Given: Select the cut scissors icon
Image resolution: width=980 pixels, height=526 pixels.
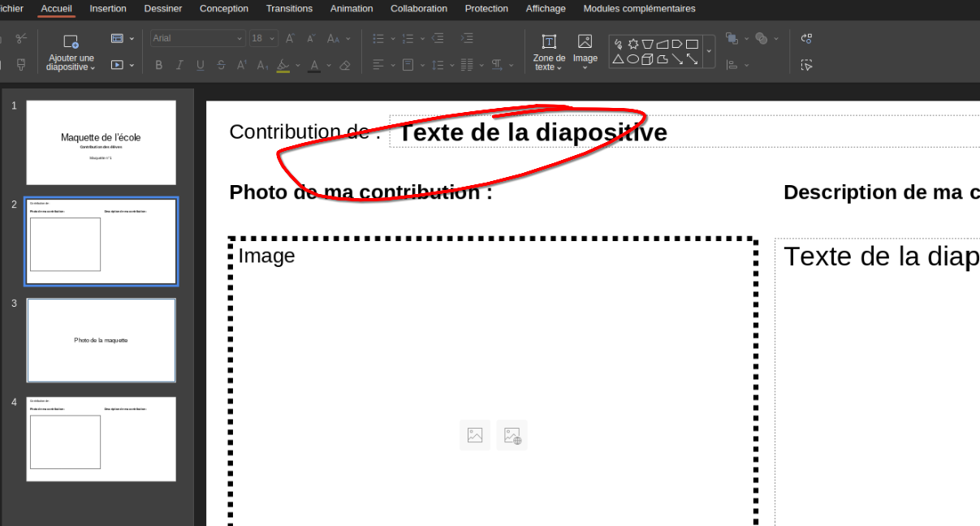Looking at the screenshot, I should coord(21,38).
